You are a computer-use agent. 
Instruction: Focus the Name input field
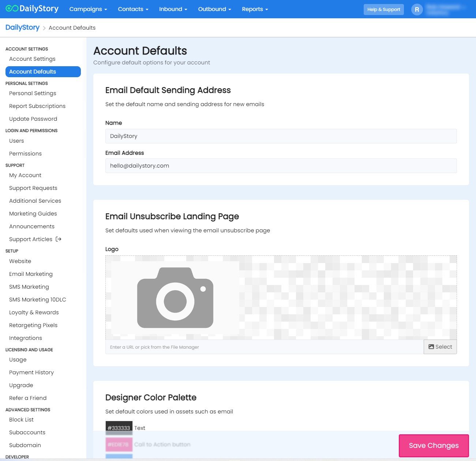coord(281,136)
